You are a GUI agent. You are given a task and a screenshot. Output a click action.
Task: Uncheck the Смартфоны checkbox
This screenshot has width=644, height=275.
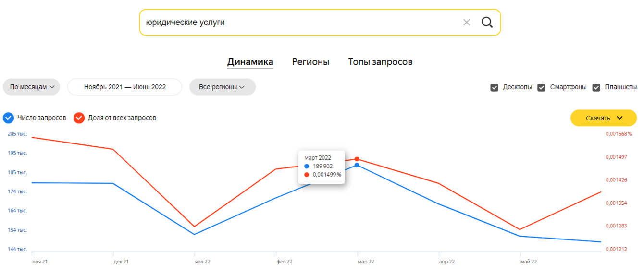click(541, 87)
